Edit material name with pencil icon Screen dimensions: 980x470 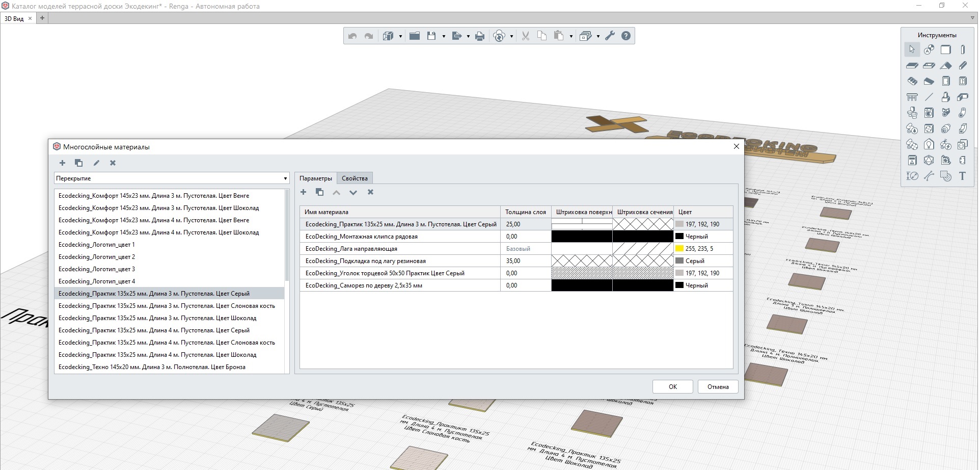(96, 163)
